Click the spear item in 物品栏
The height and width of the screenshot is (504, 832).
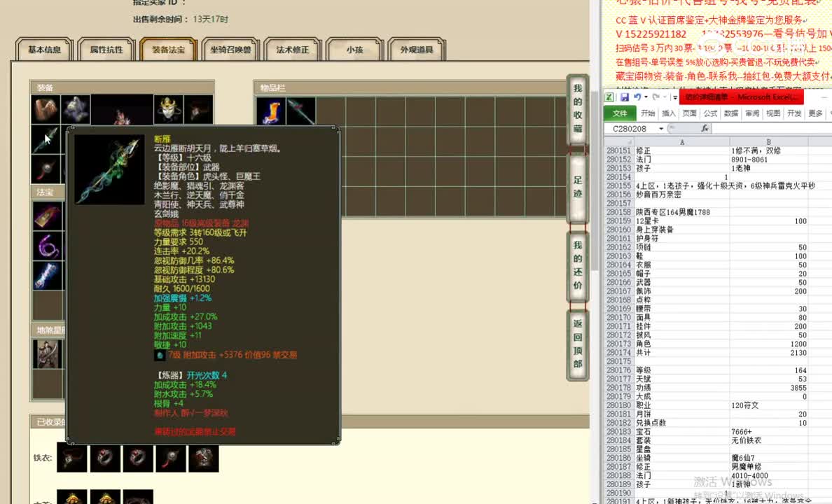coord(301,111)
